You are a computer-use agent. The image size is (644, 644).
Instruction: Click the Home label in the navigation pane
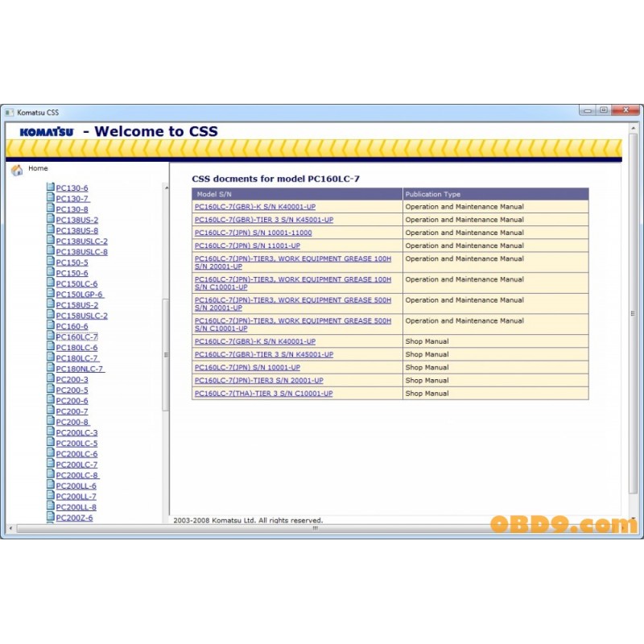[x=38, y=168]
